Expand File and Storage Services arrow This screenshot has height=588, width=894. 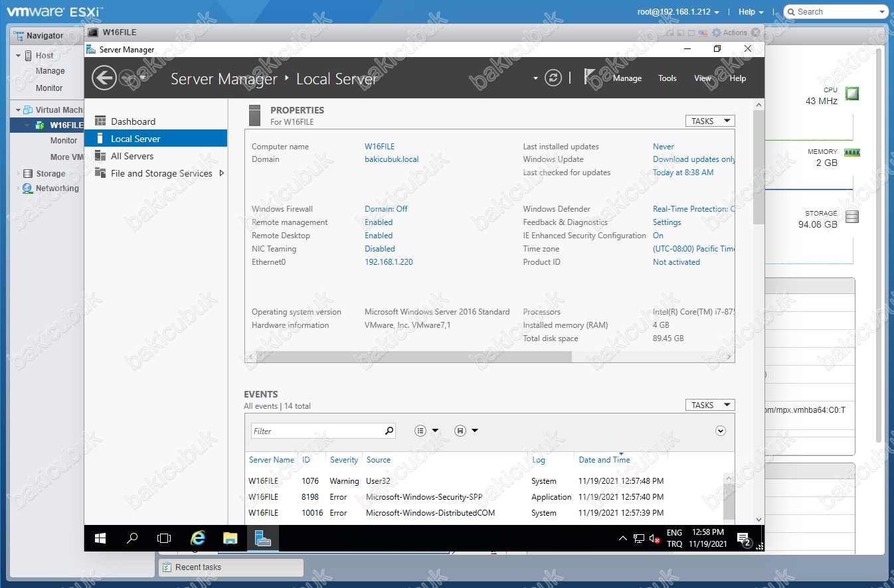click(221, 173)
